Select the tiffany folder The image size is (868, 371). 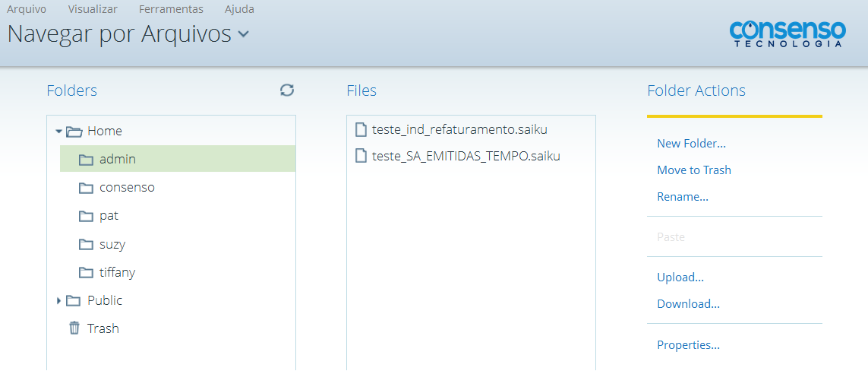[x=117, y=272]
